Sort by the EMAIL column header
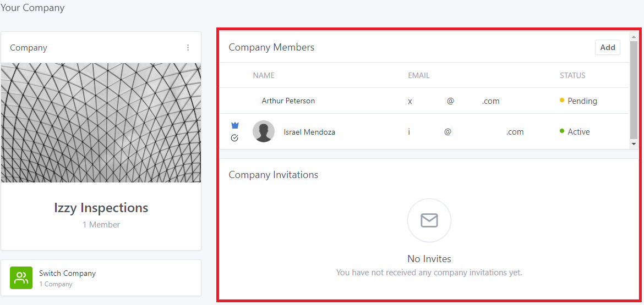Image resolution: width=644 pixels, height=305 pixels. pyautogui.click(x=419, y=75)
